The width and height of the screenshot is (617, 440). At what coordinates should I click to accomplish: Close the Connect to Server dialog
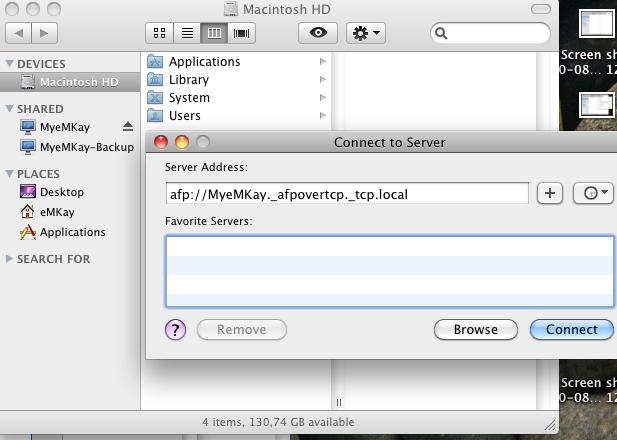click(x=161, y=142)
